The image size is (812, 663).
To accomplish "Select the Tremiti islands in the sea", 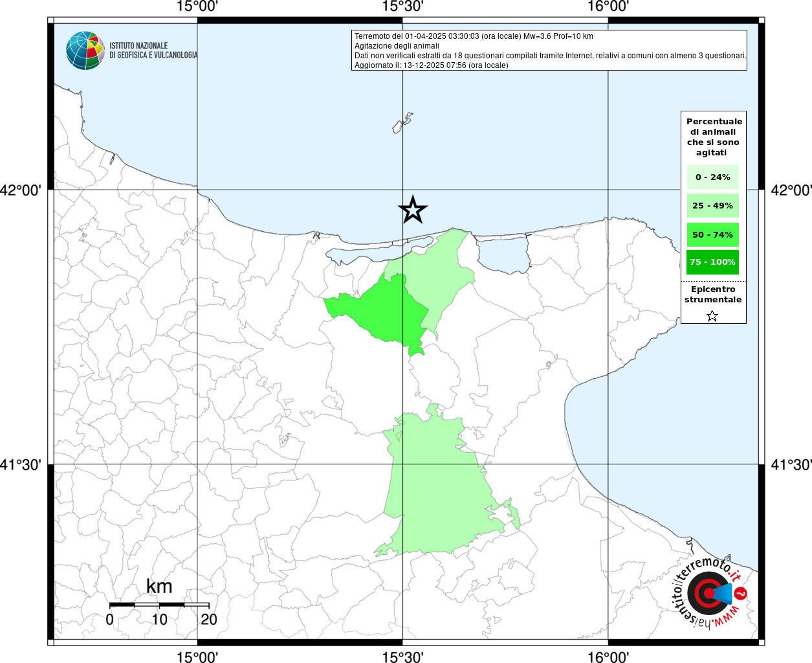I will tap(402, 123).
